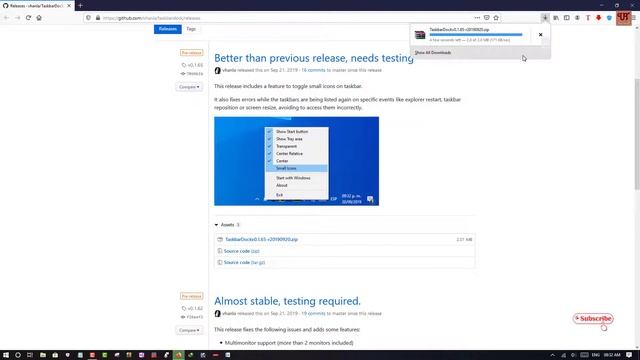
Task: Open 'Almost stable, testing required.' release title
Action: [287, 301]
